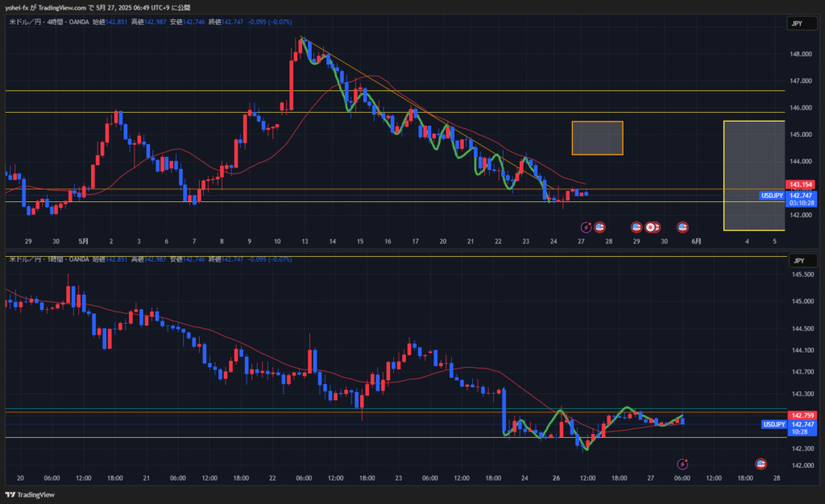Open the JPY currency dropdown on the lower chart
Viewport: 825px width, 504px height.
pyautogui.click(x=798, y=261)
